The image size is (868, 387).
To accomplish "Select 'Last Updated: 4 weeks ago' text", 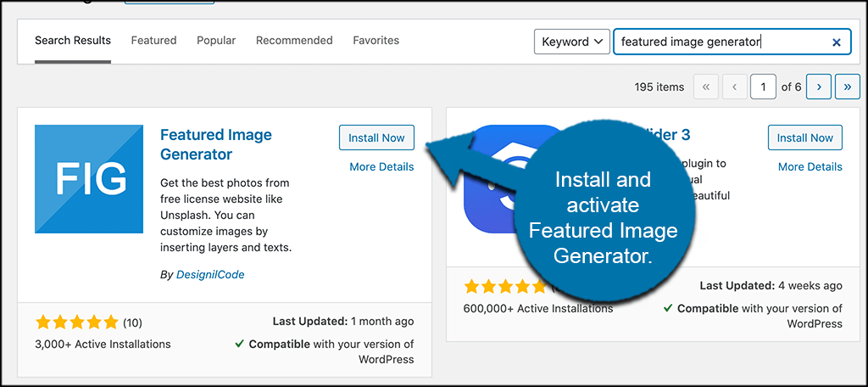I will (771, 286).
